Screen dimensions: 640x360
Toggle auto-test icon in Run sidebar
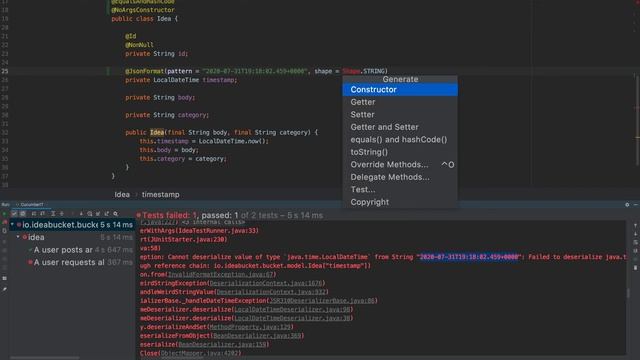click(4, 231)
